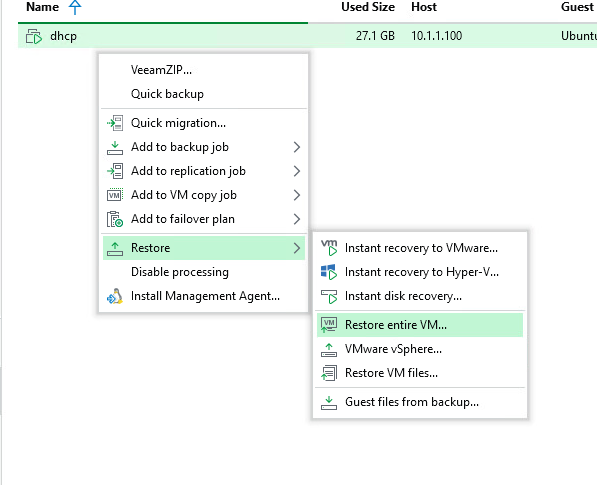Viewport: 597px width, 485px height.
Task: Expand the Add to VM copy job arrow
Action: point(297,195)
